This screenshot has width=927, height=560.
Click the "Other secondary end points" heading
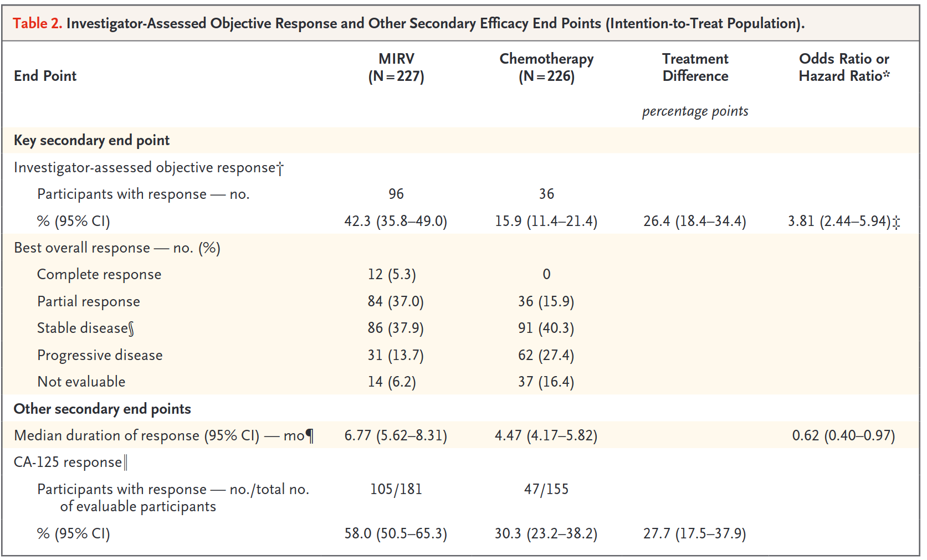tap(103, 409)
